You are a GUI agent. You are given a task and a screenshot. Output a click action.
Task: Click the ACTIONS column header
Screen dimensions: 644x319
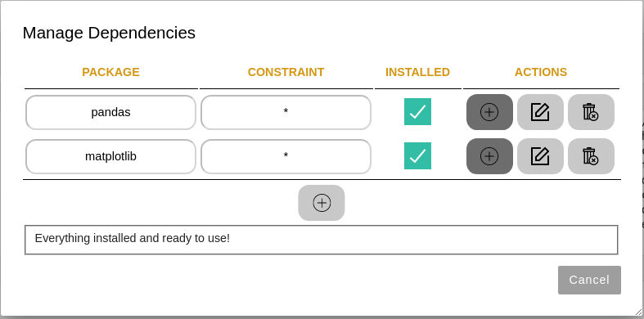point(541,72)
